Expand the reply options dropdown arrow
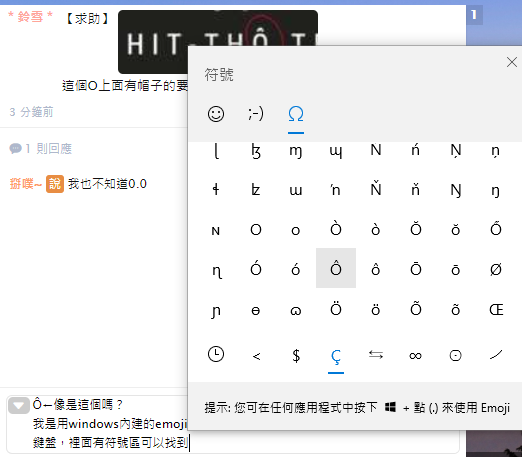 (x=19, y=406)
